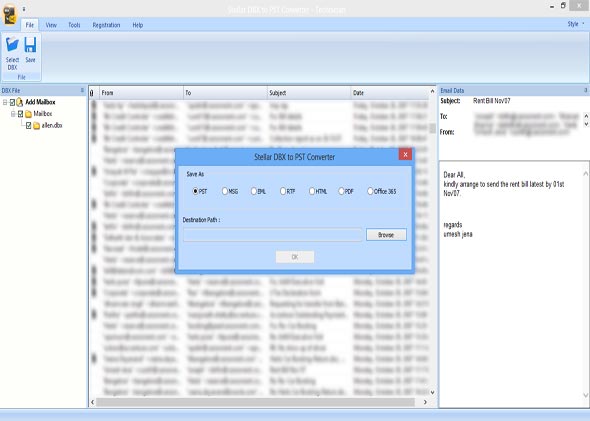Viewport: 590px width, 421px height.
Task: Click the email list down scroll arrow
Action: click(x=432, y=392)
